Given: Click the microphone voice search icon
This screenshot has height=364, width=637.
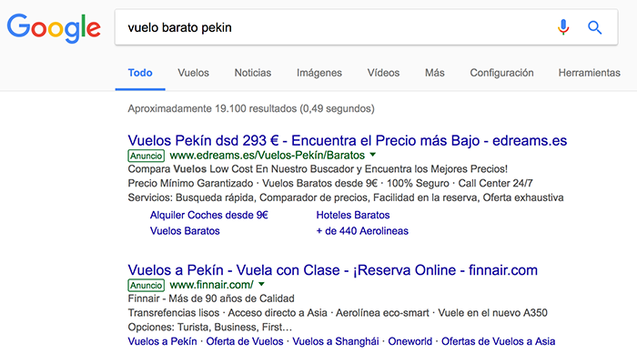Looking at the screenshot, I should coord(564,27).
